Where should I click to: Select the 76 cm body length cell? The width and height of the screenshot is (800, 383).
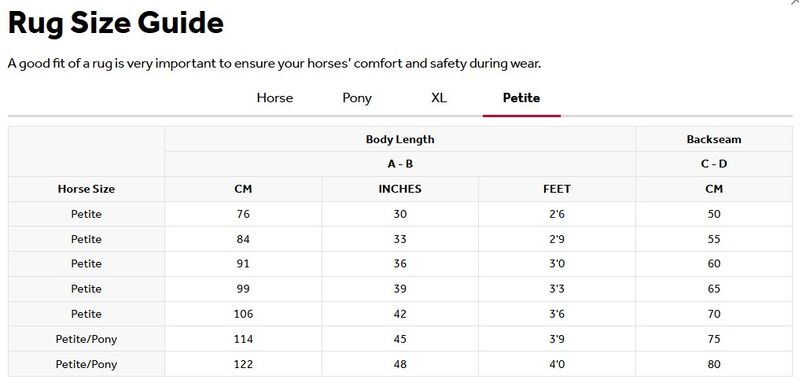coord(243,214)
